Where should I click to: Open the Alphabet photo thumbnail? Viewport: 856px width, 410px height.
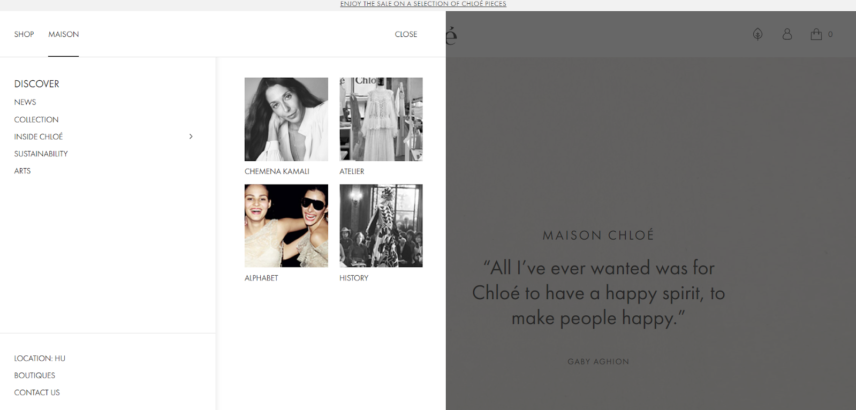coord(286,225)
